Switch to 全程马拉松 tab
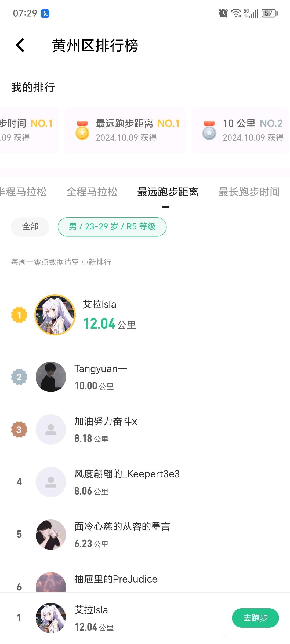Image resolution: width=290 pixels, height=644 pixels. 92,192
